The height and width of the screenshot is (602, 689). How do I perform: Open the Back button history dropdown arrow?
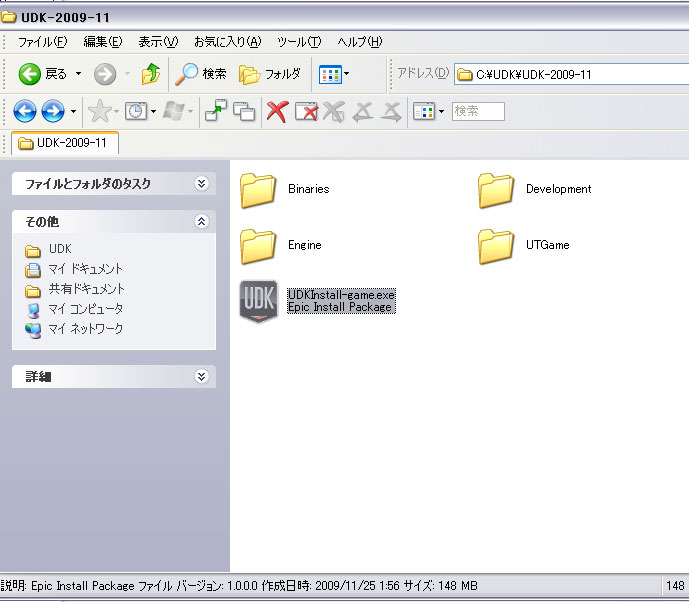click(x=78, y=74)
